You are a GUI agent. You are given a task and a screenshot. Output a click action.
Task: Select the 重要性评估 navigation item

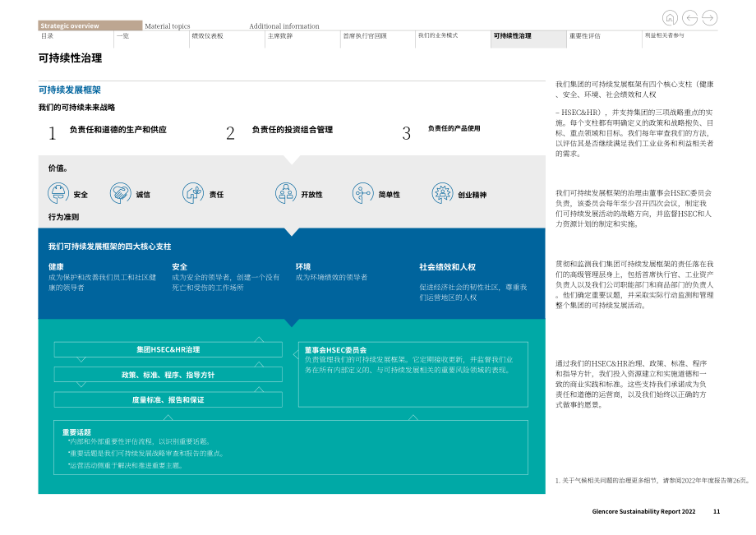coord(584,36)
